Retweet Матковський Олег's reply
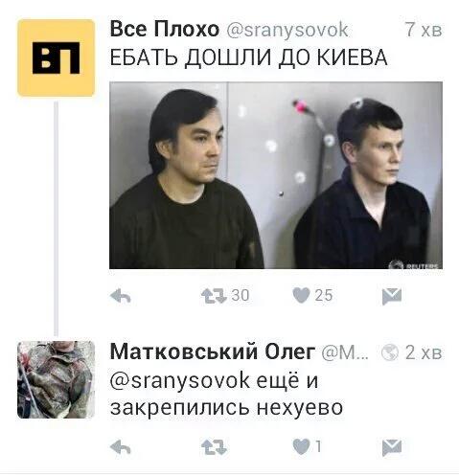 point(214,447)
